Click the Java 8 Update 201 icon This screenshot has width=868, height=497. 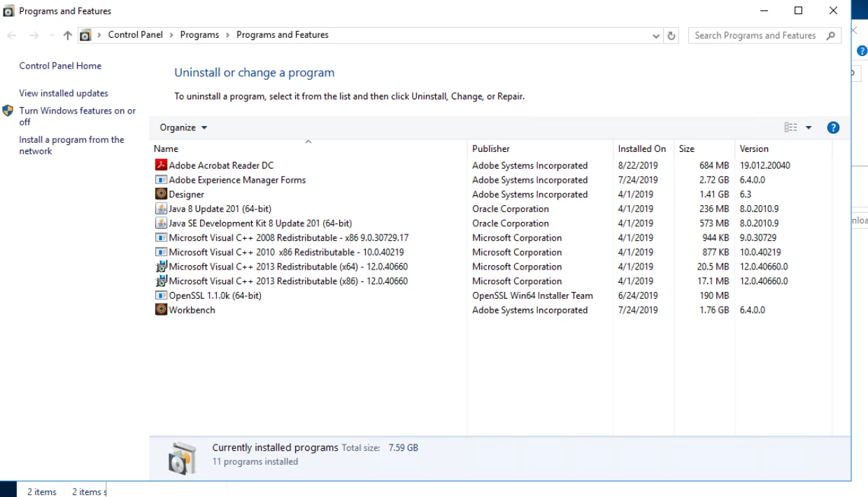pyautogui.click(x=161, y=209)
